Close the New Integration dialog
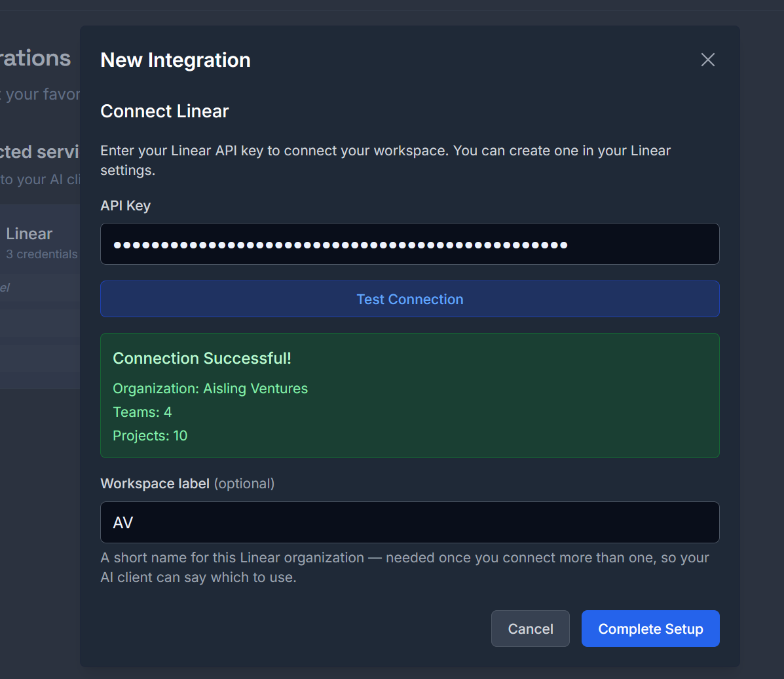The image size is (784, 679). coord(707,60)
